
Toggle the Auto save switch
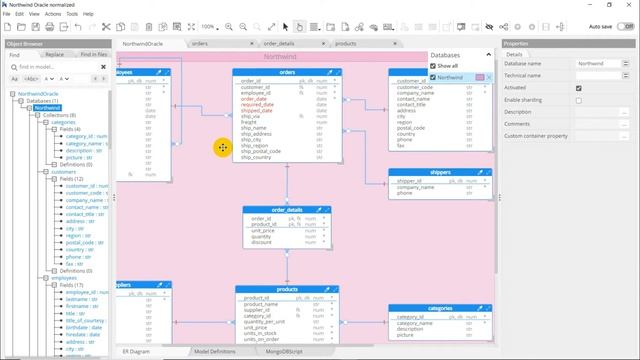(625, 27)
